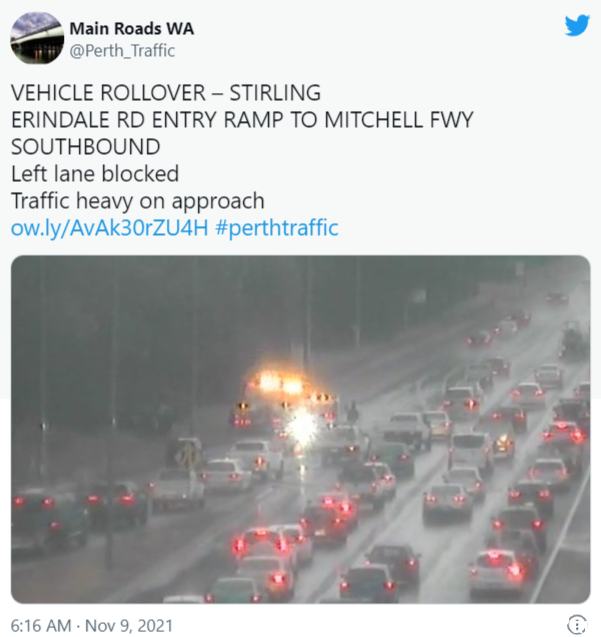
Task: Open the Twitter bird logo
Action: [x=577, y=25]
